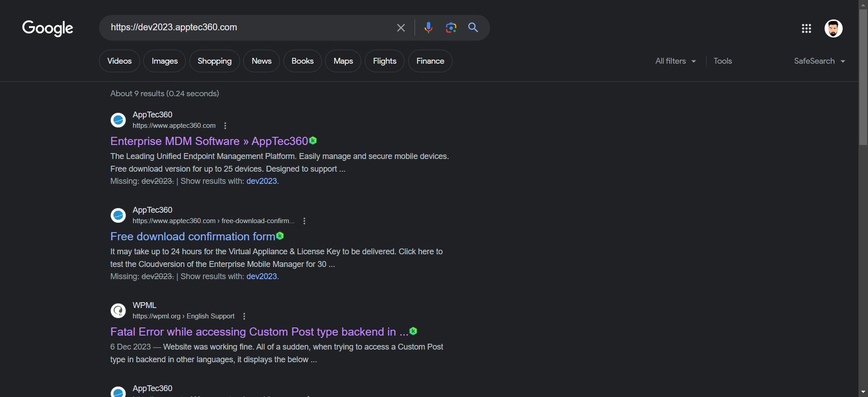Click green badge beside Free download confirmation form
The width and height of the screenshot is (868, 397).
pyautogui.click(x=280, y=236)
